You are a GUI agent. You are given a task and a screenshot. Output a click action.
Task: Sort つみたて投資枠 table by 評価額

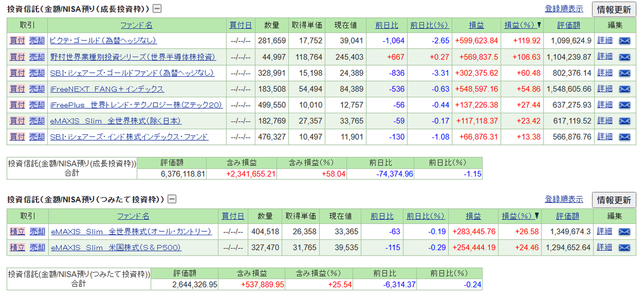(567, 216)
